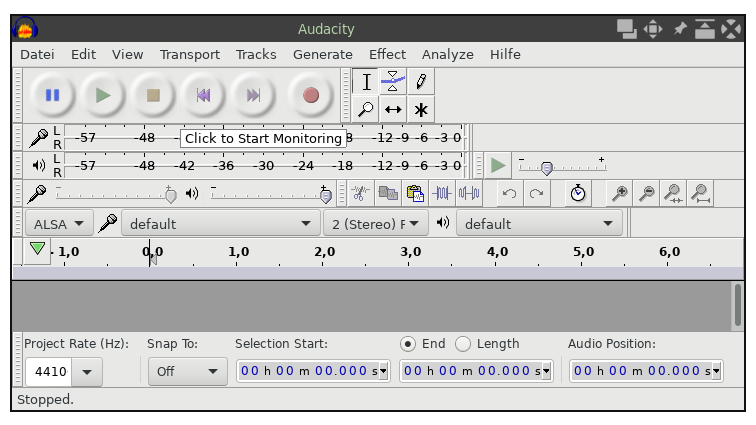Open the Edit menu
This screenshot has height=425, width=756.
tap(83, 55)
